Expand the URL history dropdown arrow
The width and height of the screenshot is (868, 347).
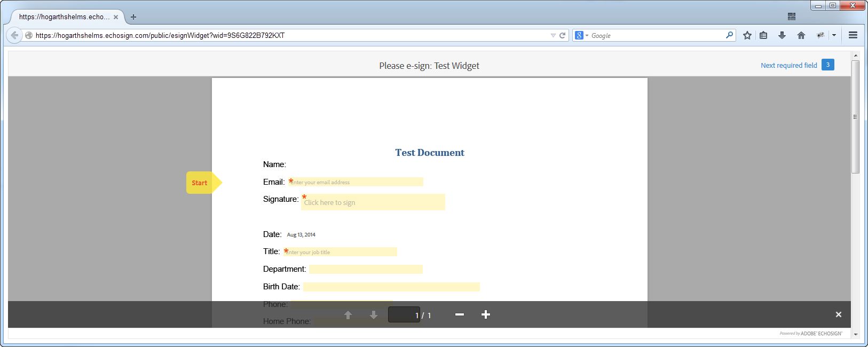[553, 35]
